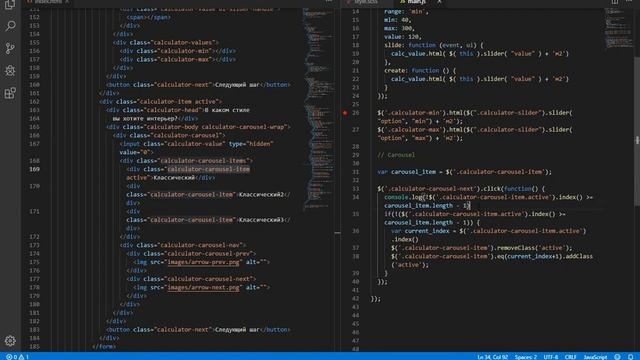The image size is (640, 360).
Task: Open the Search view in activity bar
Action: 10,26
